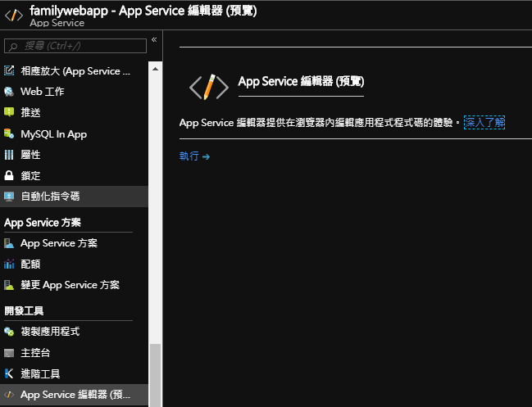Click the MySQL In App icon

click(9, 133)
